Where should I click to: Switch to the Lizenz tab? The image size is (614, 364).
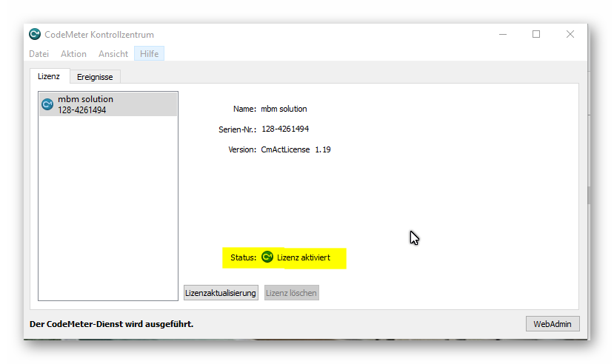(49, 76)
